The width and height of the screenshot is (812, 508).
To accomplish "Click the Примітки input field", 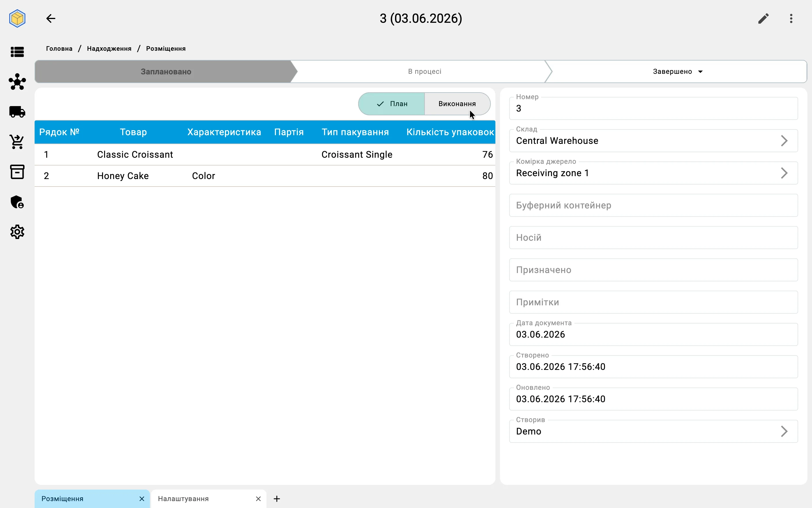I will click(x=653, y=302).
